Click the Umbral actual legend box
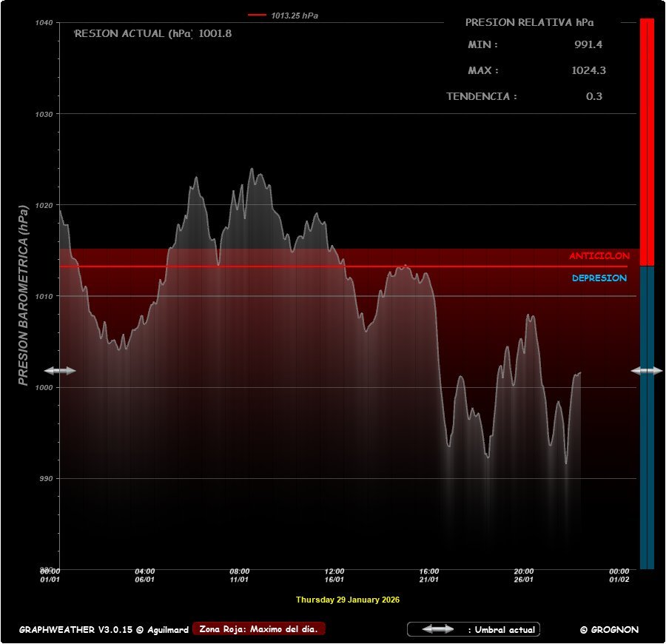 click(474, 629)
